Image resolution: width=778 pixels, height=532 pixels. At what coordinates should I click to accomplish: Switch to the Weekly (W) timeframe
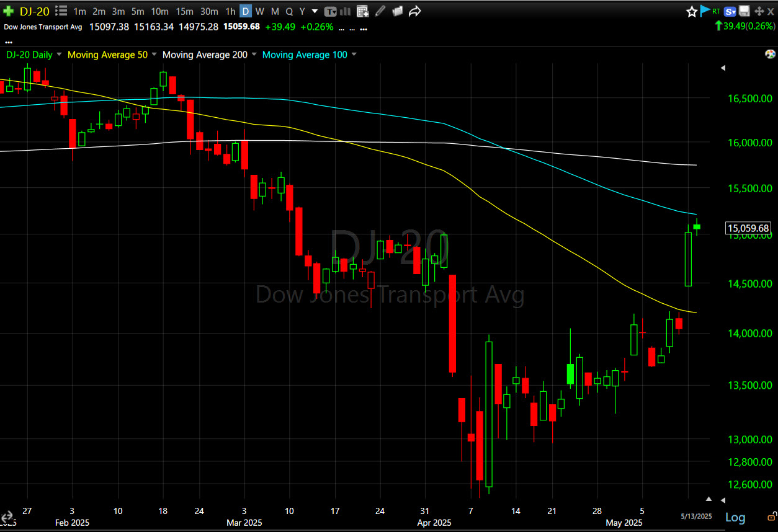[x=260, y=11]
